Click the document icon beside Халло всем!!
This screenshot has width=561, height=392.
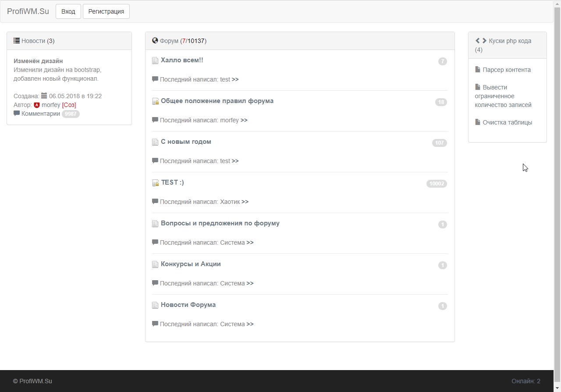click(155, 61)
